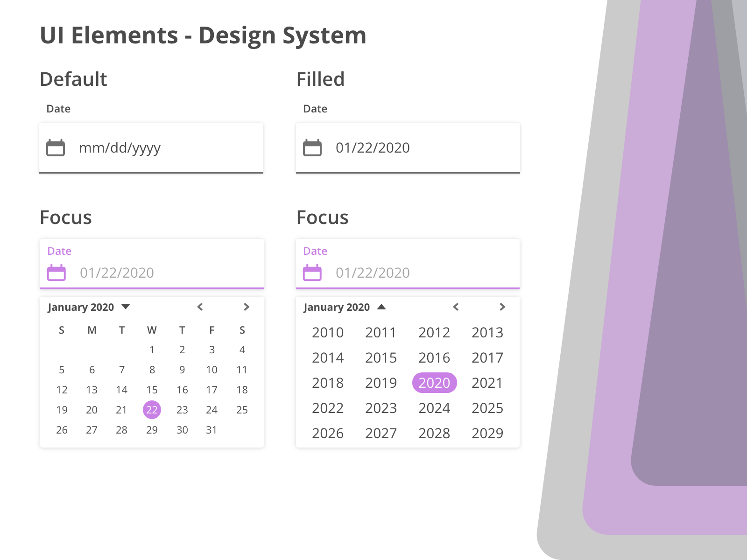The width and height of the screenshot is (747, 560).
Task: Navigate forward in year picker with right chevron
Action: pyautogui.click(x=502, y=307)
